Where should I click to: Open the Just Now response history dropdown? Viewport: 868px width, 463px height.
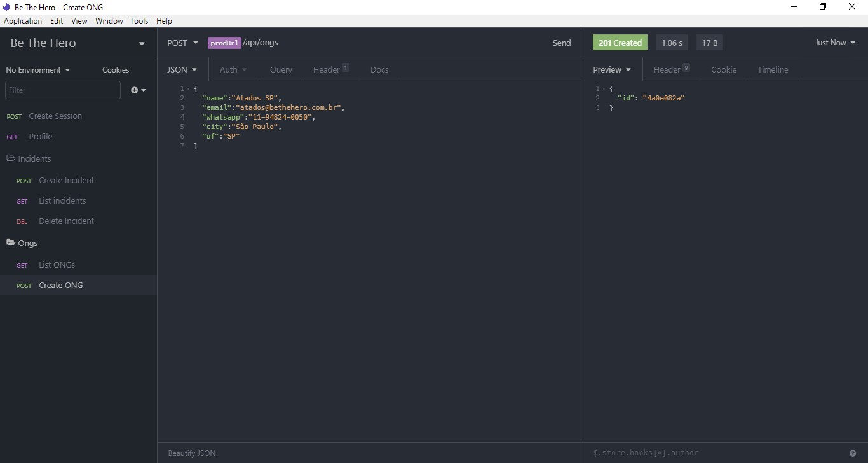835,43
